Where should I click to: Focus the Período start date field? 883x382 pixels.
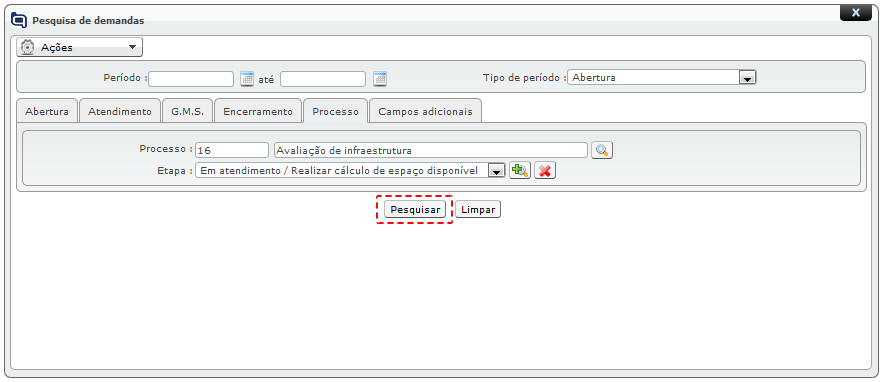[191, 79]
